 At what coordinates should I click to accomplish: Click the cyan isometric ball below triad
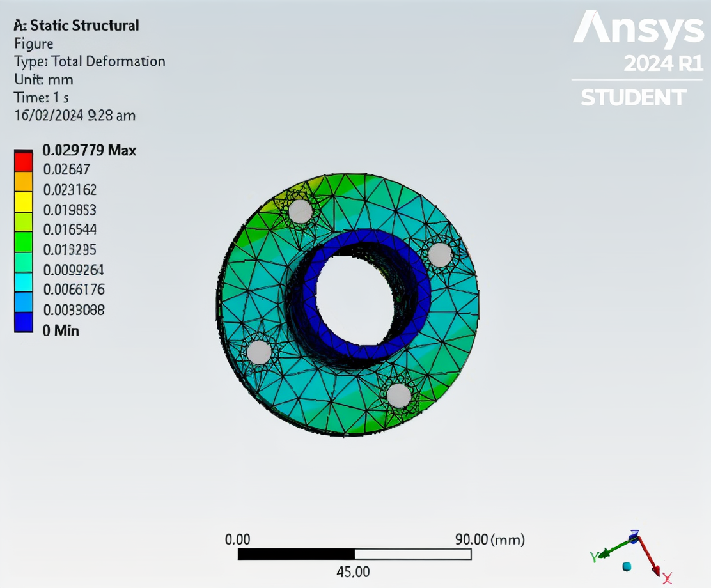click(x=627, y=567)
